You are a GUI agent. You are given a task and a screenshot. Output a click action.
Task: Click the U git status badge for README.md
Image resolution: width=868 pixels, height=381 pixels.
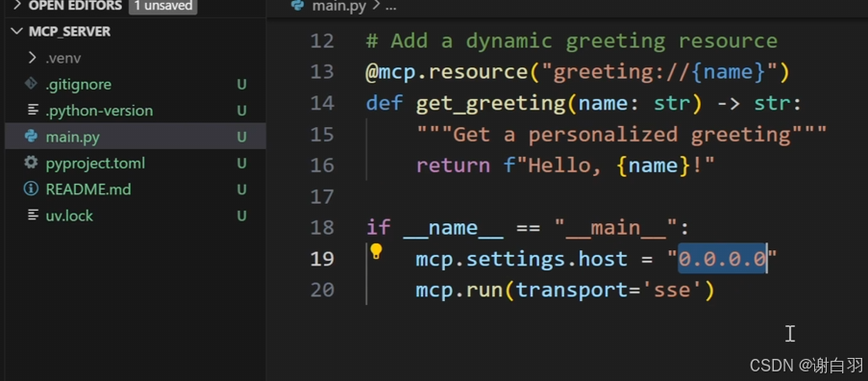coord(241,190)
